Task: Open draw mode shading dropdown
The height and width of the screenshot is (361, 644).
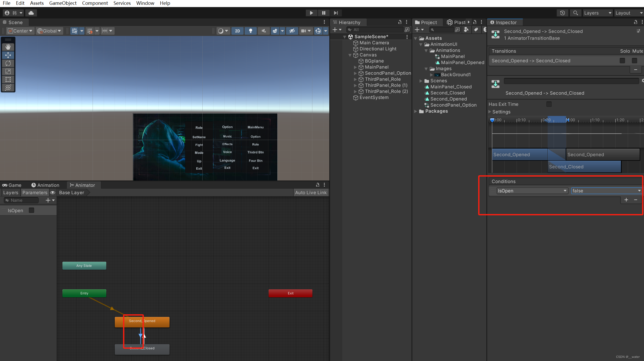Action: coord(223,31)
